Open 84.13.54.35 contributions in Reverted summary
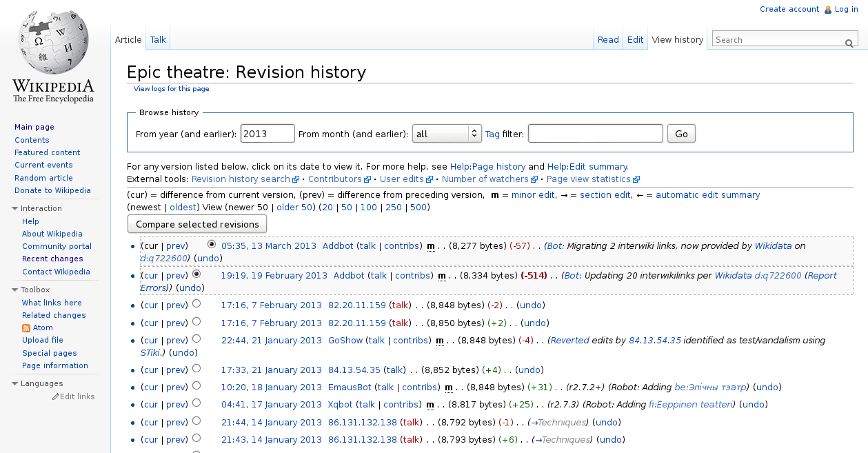The width and height of the screenshot is (868, 453). click(654, 341)
